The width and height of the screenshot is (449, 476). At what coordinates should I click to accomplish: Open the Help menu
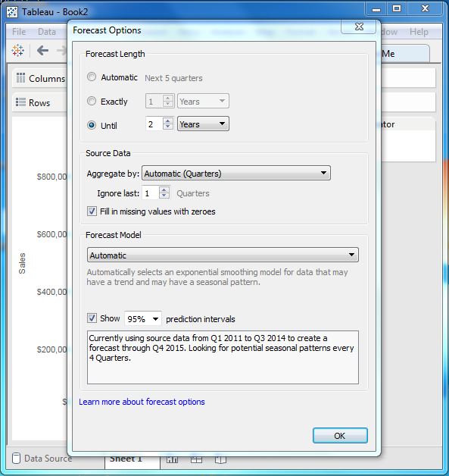[419, 32]
